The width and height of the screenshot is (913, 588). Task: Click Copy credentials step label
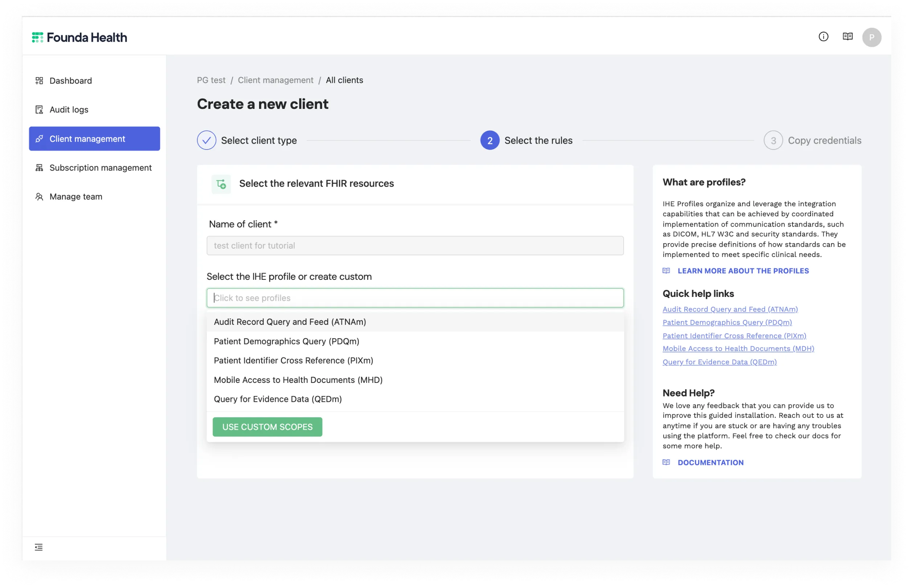[x=824, y=140]
